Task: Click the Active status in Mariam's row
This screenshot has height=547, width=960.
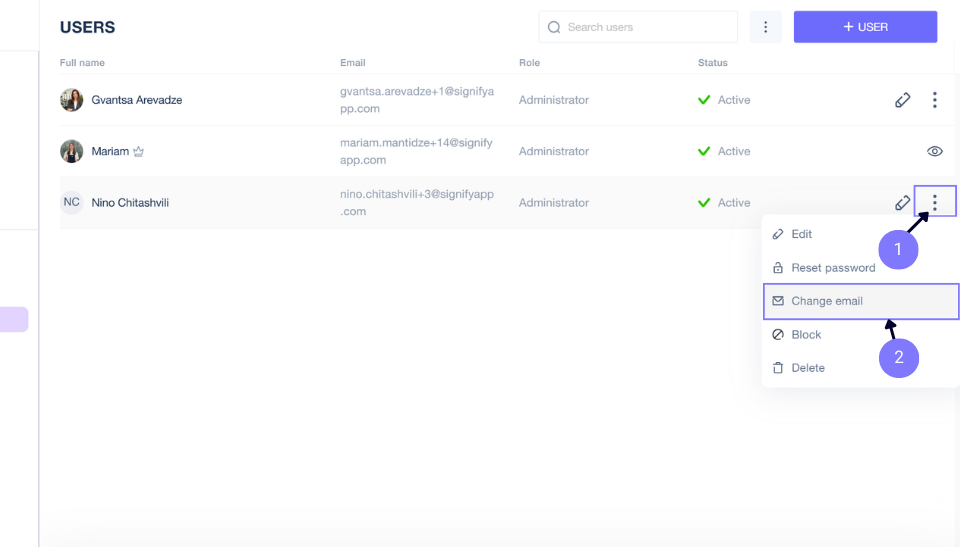Action: click(734, 151)
